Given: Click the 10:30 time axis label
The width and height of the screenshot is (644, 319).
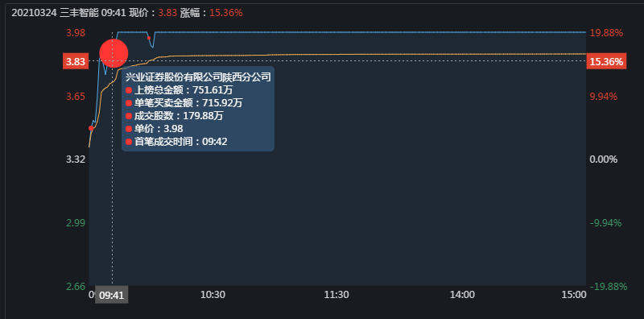Looking at the screenshot, I should click(213, 295).
